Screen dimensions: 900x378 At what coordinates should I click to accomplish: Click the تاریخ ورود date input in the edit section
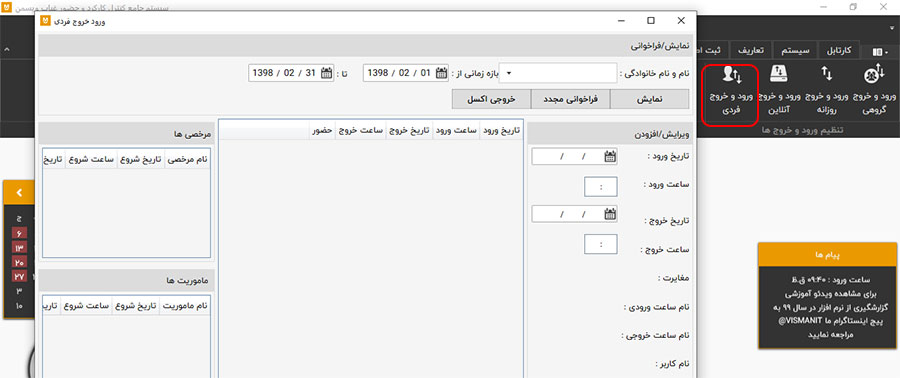(575, 156)
